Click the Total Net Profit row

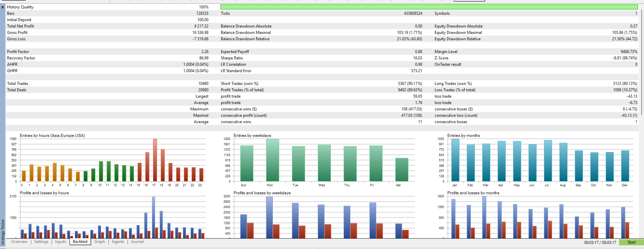[107, 26]
